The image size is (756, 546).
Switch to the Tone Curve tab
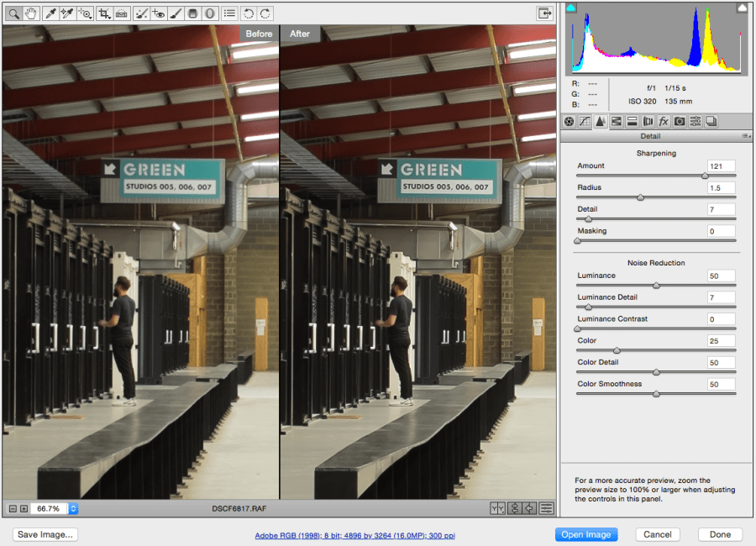point(585,122)
